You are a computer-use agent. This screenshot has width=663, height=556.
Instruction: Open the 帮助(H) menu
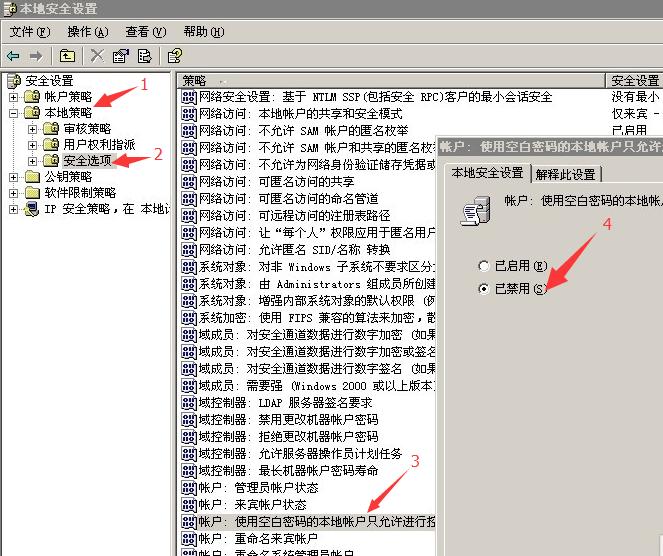204,32
